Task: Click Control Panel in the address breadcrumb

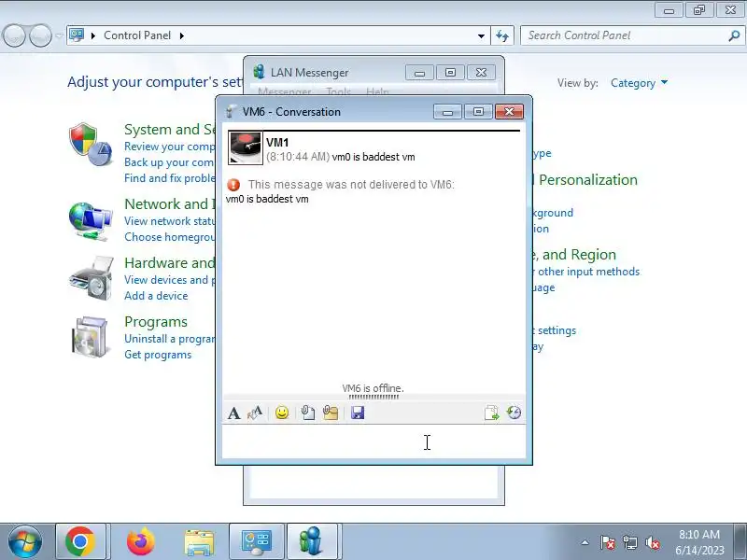Action: click(137, 35)
